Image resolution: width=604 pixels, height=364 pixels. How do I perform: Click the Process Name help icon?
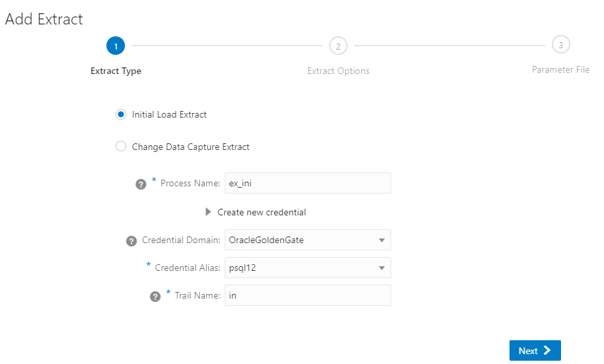pos(140,184)
